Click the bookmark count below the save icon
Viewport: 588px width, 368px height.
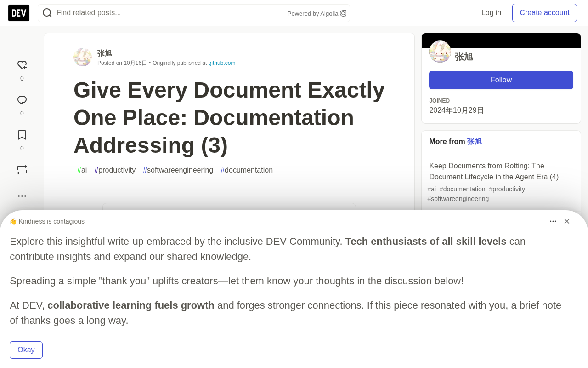pos(22,148)
